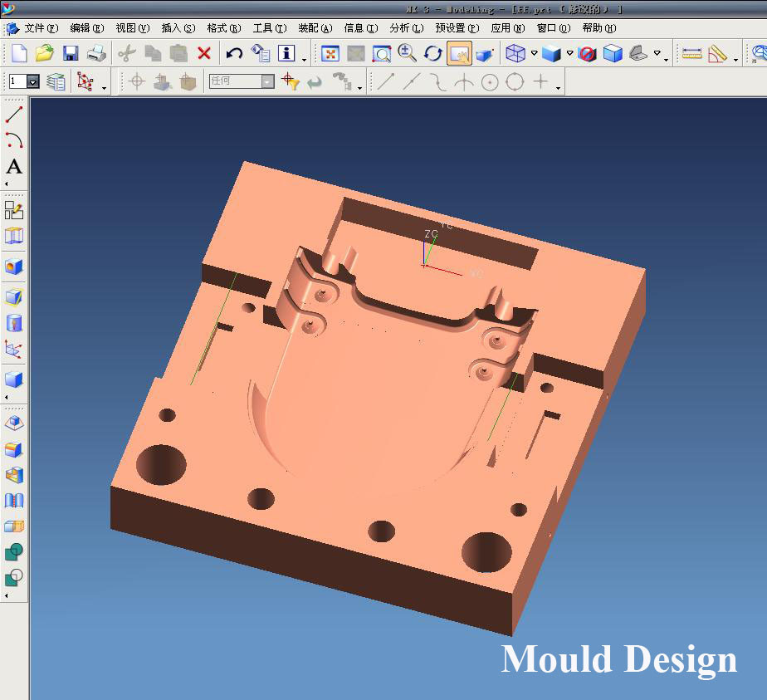Screen dimensions: 767x700
Task: Click the Print icon
Action: (96, 54)
